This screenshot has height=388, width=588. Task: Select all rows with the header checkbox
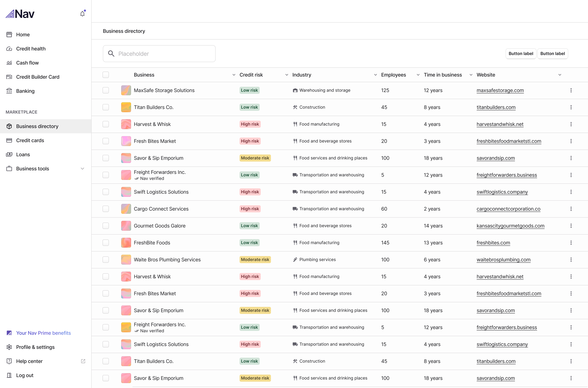pyautogui.click(x=106, y=74)
